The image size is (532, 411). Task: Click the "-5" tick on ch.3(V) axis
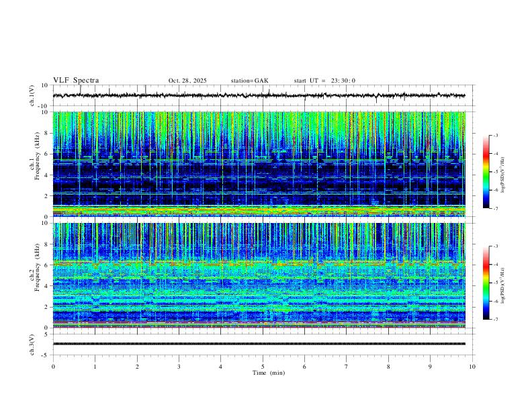[x=45, y=355]
